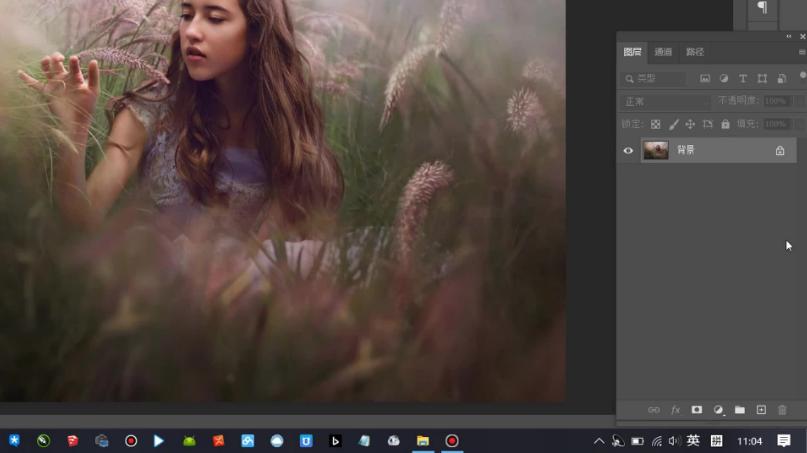
Task: Open the Windows notification center icon
Action: (784, 441)
